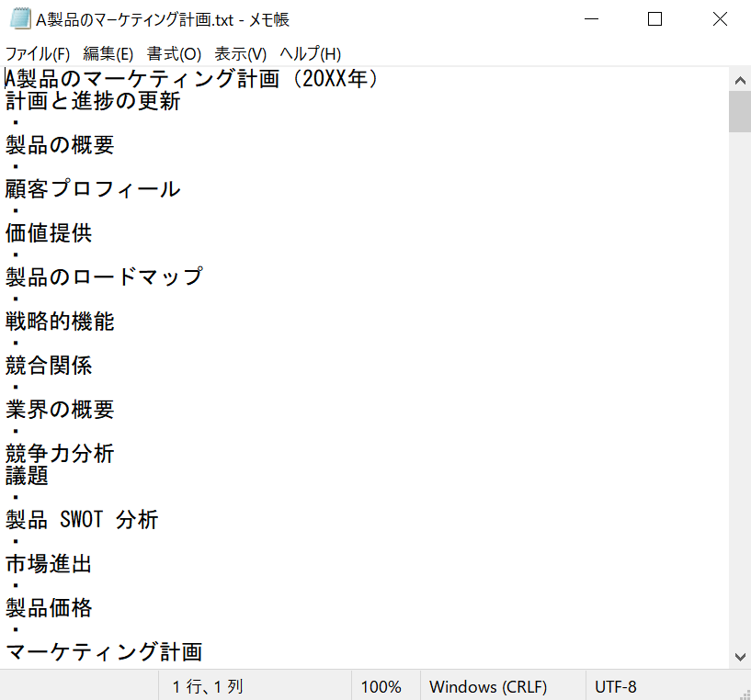Place cursor at 製品のロードマップ line
751x700 pixels.
pyautogui.click(x=104, y=277)
